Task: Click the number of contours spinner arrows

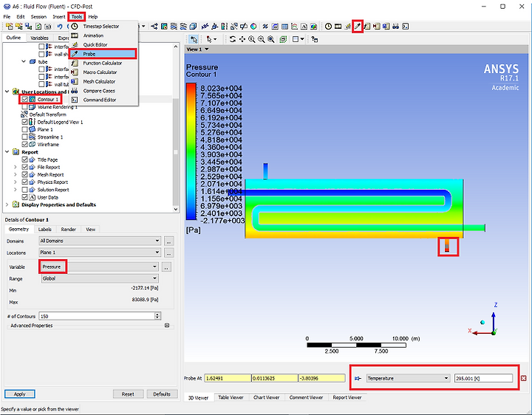Action: click(157, 316)
